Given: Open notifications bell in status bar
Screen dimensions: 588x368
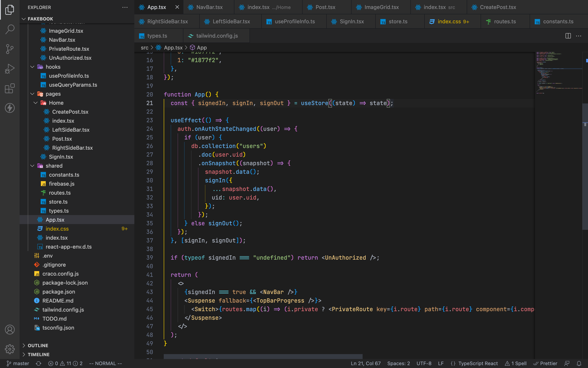Looking at the screenshot, I should 579,363.
